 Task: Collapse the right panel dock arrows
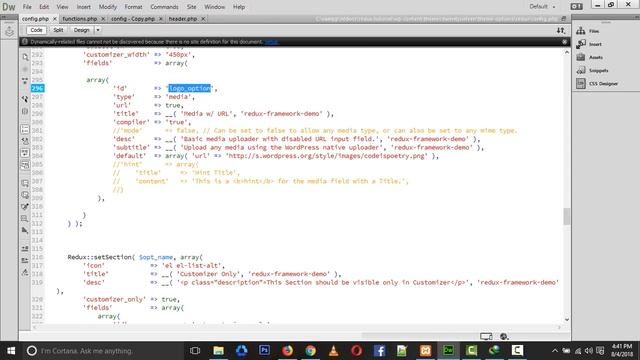636,17
